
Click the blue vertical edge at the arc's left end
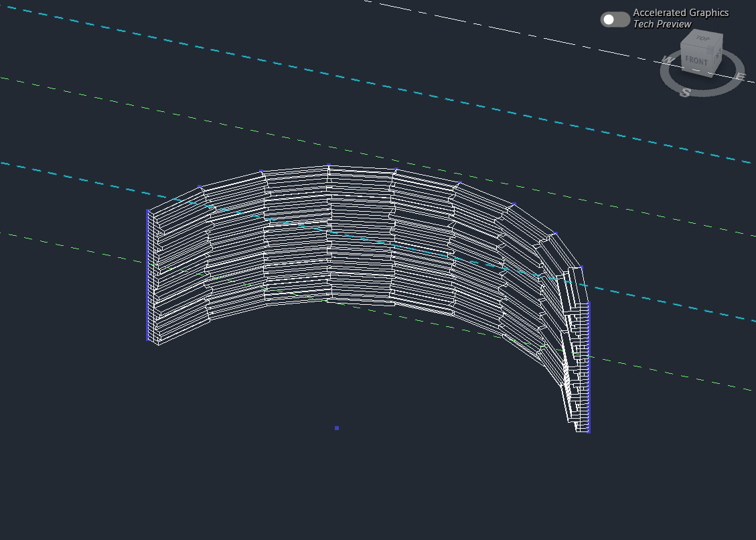click(147, 275)
